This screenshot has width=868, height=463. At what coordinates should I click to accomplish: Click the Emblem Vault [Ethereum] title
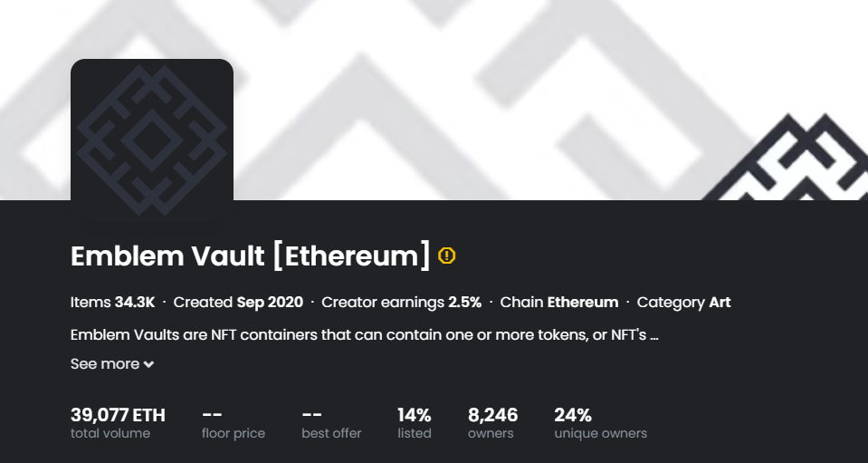click(250, 256)
